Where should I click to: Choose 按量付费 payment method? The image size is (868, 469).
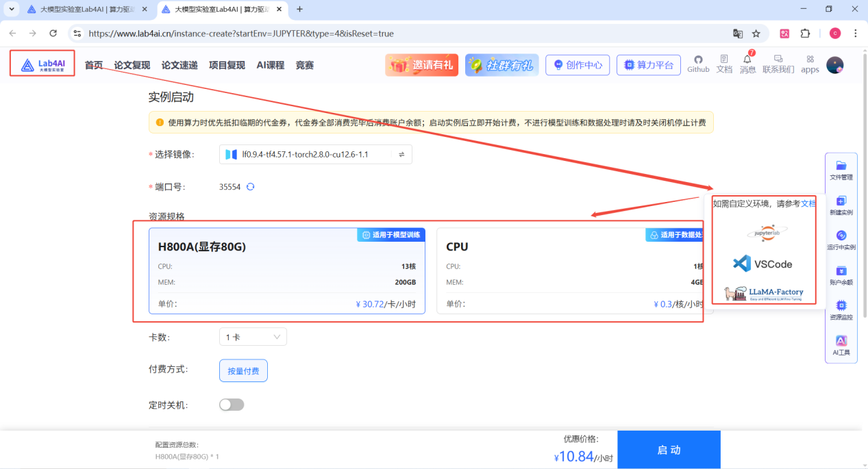(x=243, y=370)
